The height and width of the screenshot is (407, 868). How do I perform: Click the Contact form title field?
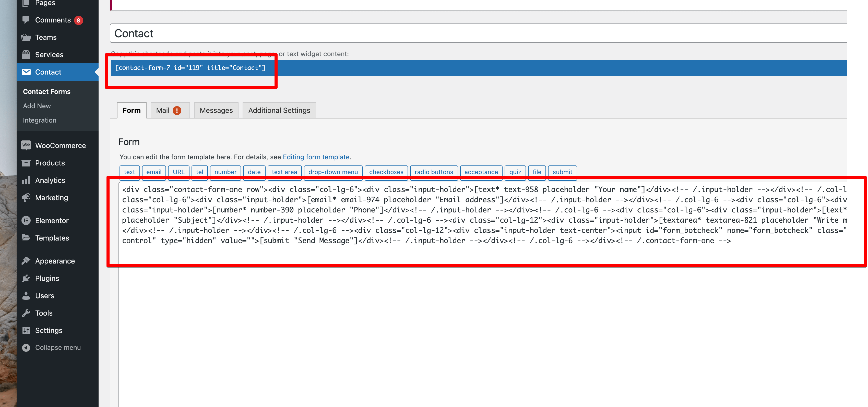(472, 33)
